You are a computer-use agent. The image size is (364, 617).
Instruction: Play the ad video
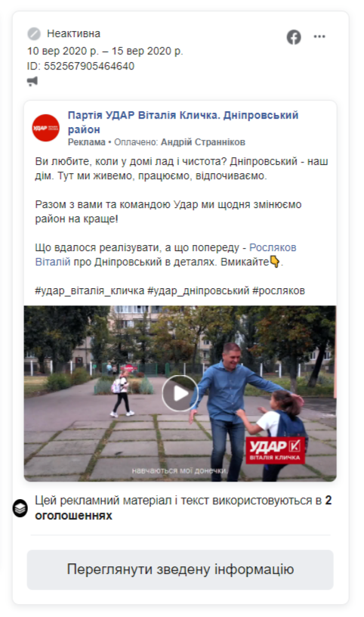point(180,393)
